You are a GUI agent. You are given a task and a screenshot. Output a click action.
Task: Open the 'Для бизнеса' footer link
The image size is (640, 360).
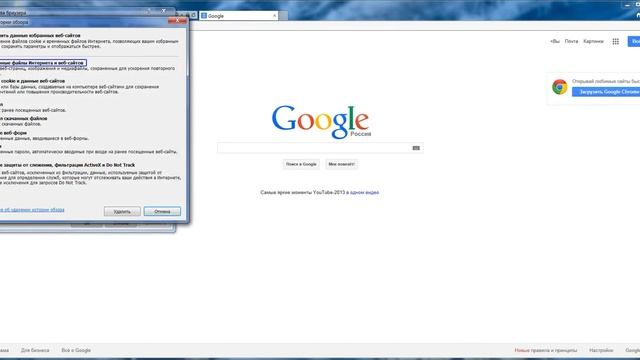click(35, 350)
